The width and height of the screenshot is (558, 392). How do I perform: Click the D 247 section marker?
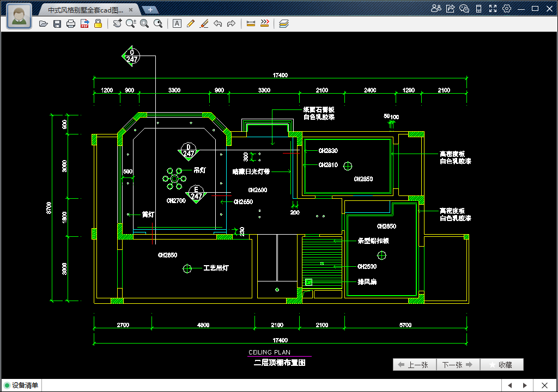click(x=189, y=151)
